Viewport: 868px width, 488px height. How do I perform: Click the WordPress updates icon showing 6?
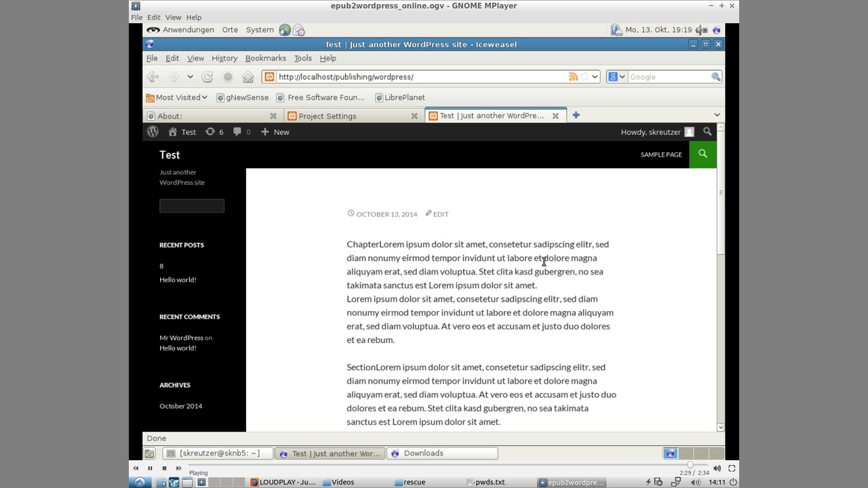214,132
